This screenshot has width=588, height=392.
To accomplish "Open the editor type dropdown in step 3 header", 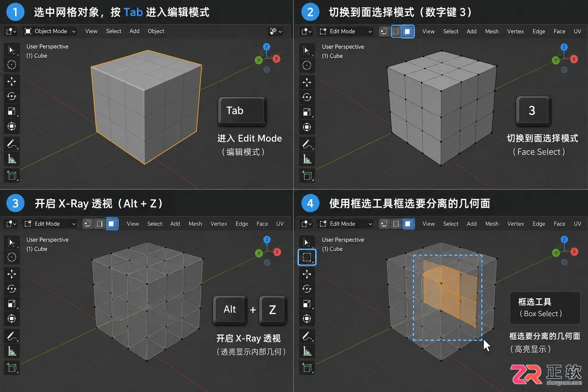I will pos(11,223).
